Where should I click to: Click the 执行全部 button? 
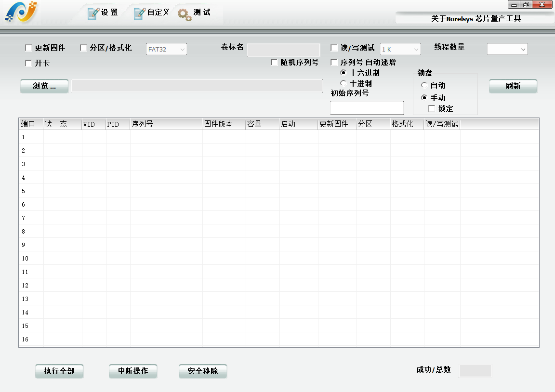click(x=59, y=371)
